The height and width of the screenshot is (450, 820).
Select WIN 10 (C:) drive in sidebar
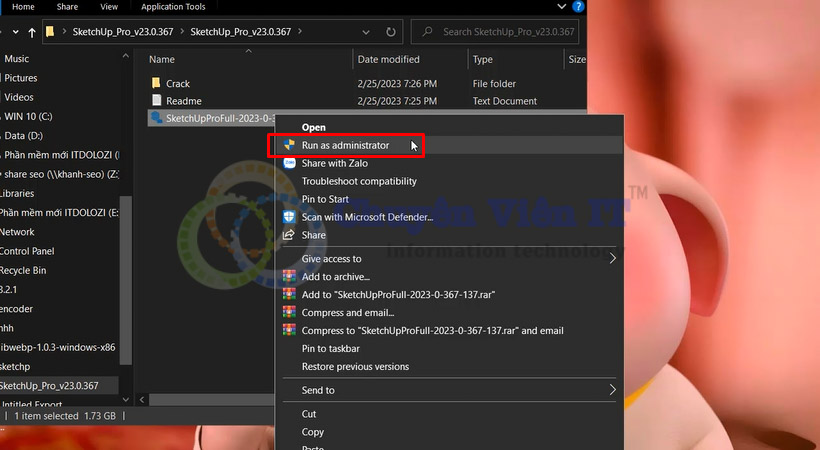tap(32, 116)
